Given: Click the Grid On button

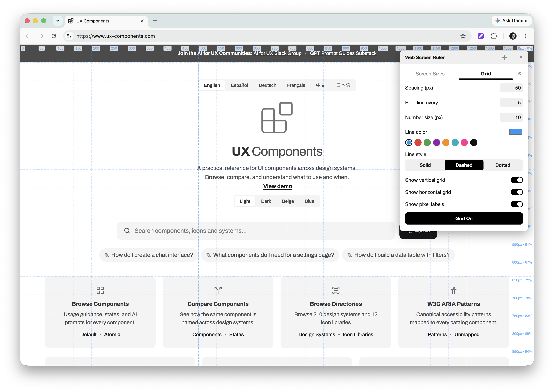Looking at the screenshot, I should 464,218.
